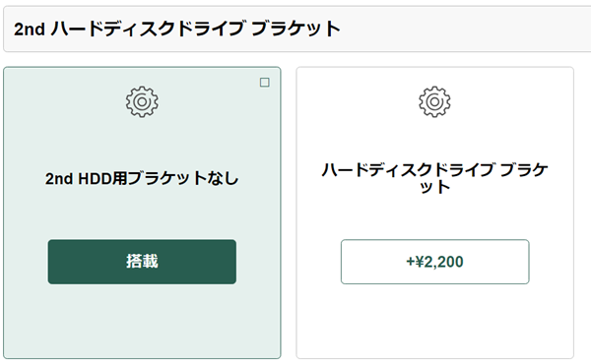Open settings cog on the right option
This screenshot has height=364, width=591.
tap(434, 101)
